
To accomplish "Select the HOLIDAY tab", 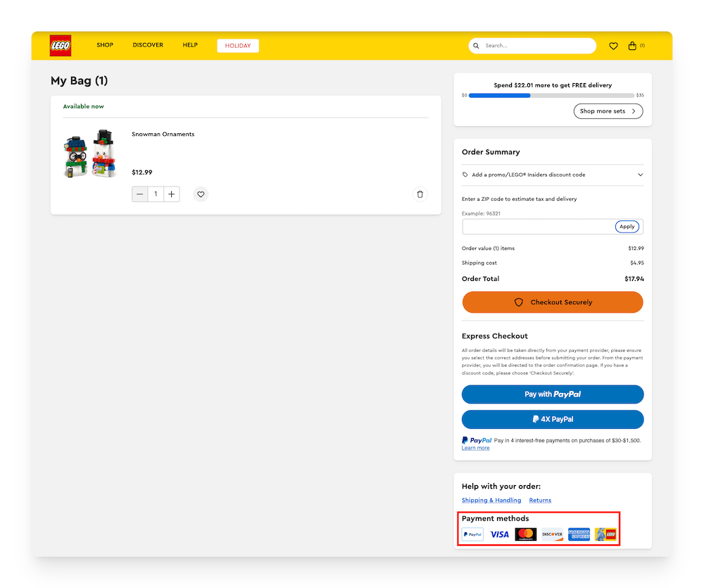I will click(x=237, y=44).
